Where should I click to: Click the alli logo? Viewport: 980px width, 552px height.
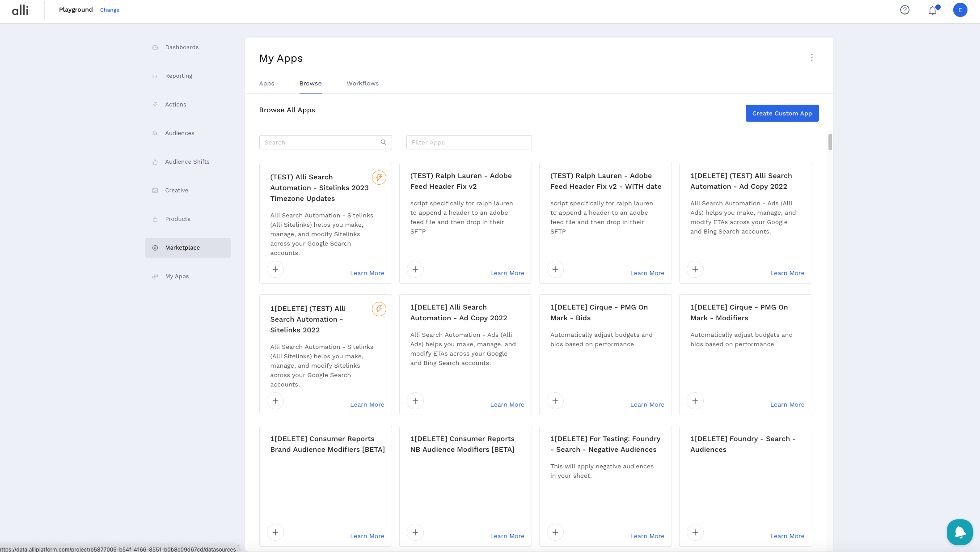pyautogui.click(x=20, y=10)
